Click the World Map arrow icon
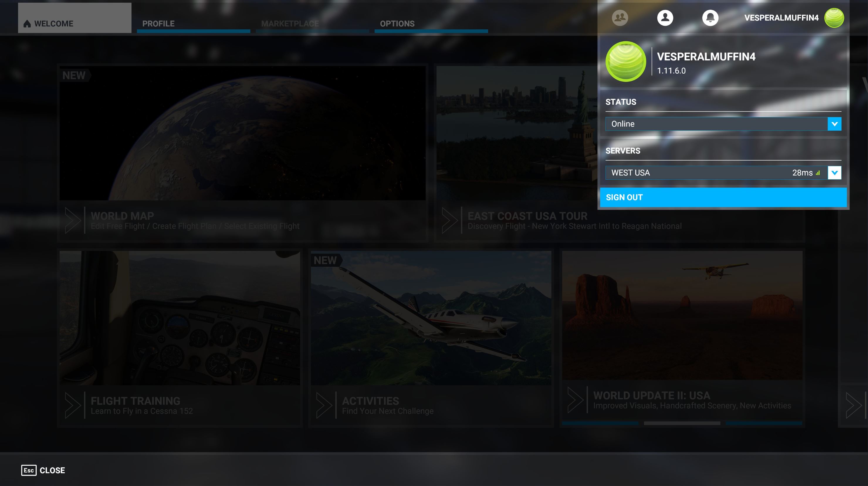Viewport: 868px width, 486px height. 73,220
